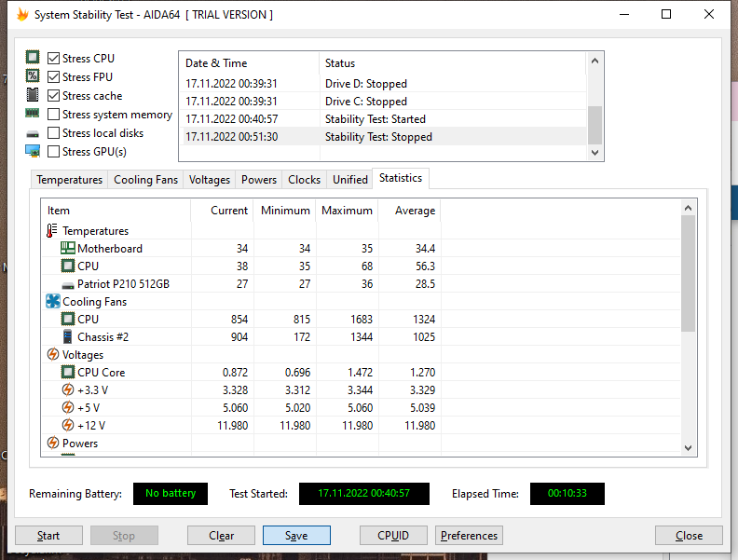Click the Minimum column header
738x560 pixels.
[x=285, y=211]
